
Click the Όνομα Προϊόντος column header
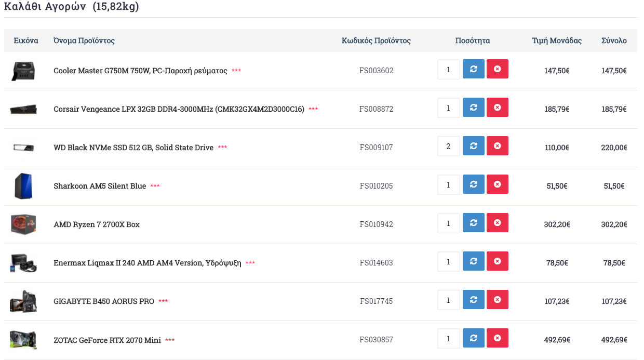pyautogui.click(x=84, y=41)
